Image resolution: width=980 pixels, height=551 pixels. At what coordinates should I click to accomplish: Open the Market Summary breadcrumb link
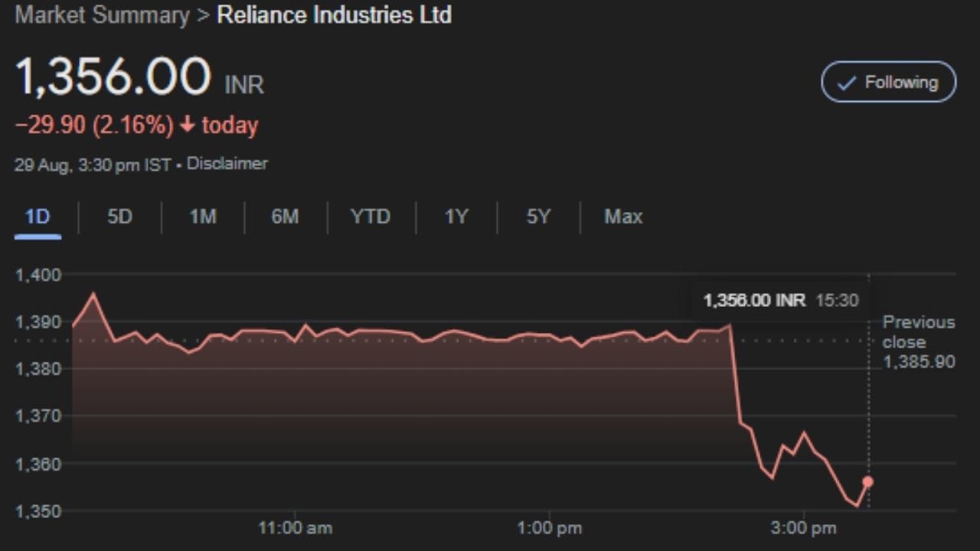coord(102,15)
